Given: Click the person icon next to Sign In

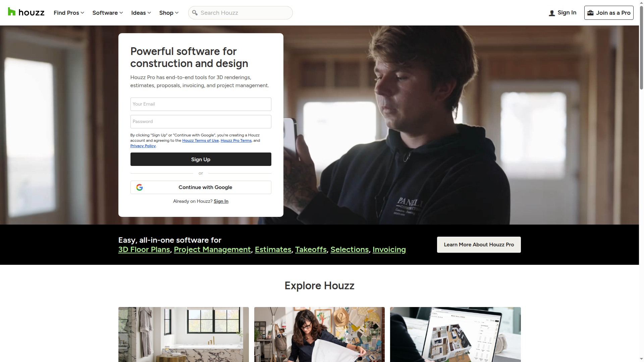Looking at the screenshot, I should tap(551, 13).
